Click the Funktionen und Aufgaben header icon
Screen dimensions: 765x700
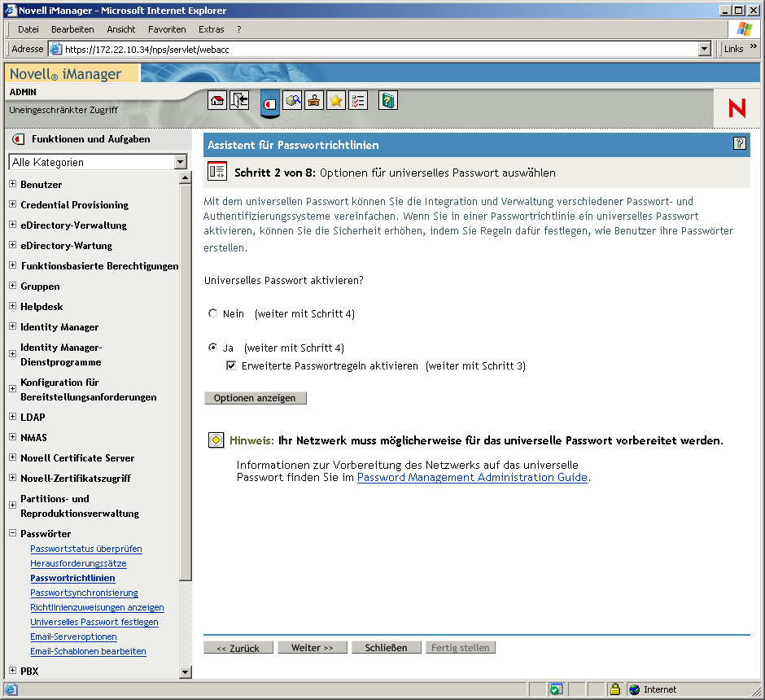(x=18, y=139)
